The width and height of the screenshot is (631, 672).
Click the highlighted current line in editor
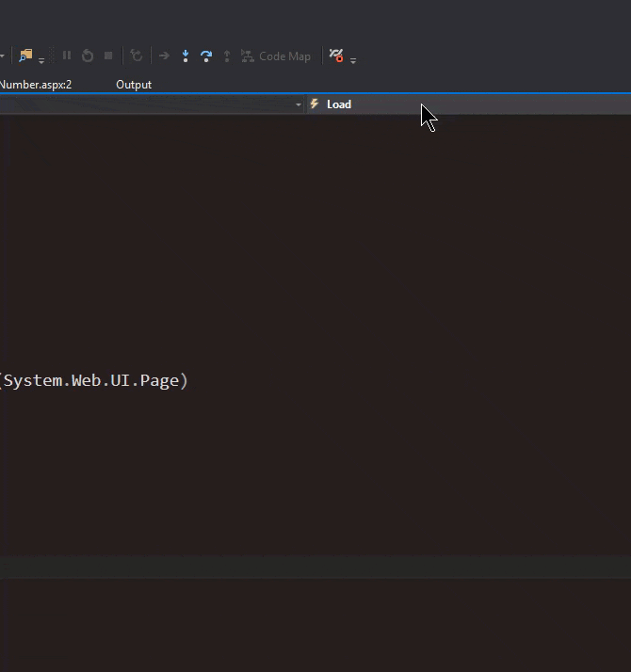point(315,568)
